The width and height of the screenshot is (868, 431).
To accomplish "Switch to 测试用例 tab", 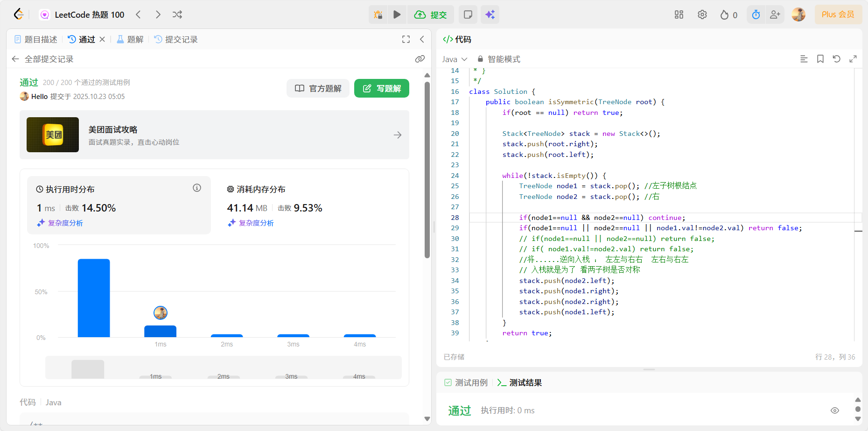I will pyautogui.click(x=466, y=383).
